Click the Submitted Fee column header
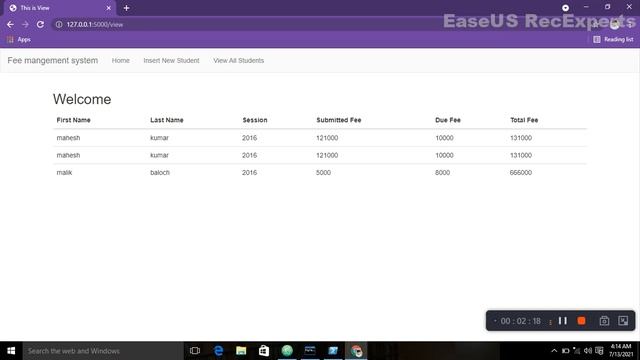 pyautogui.click(x=339, y=120)
